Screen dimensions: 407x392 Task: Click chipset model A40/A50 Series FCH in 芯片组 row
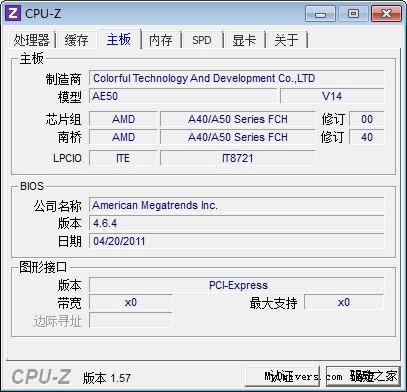click(x=237, y=119)
